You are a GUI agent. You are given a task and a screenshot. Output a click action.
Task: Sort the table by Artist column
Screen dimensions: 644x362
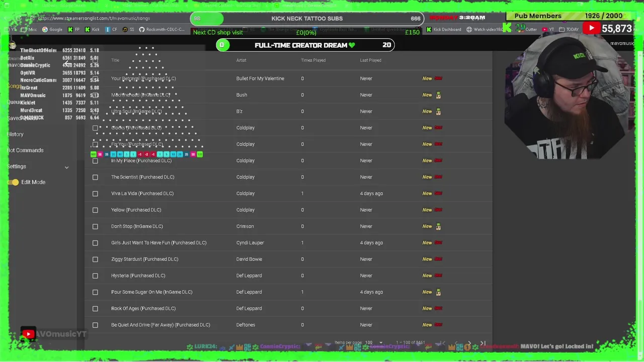tap(242, 60)
